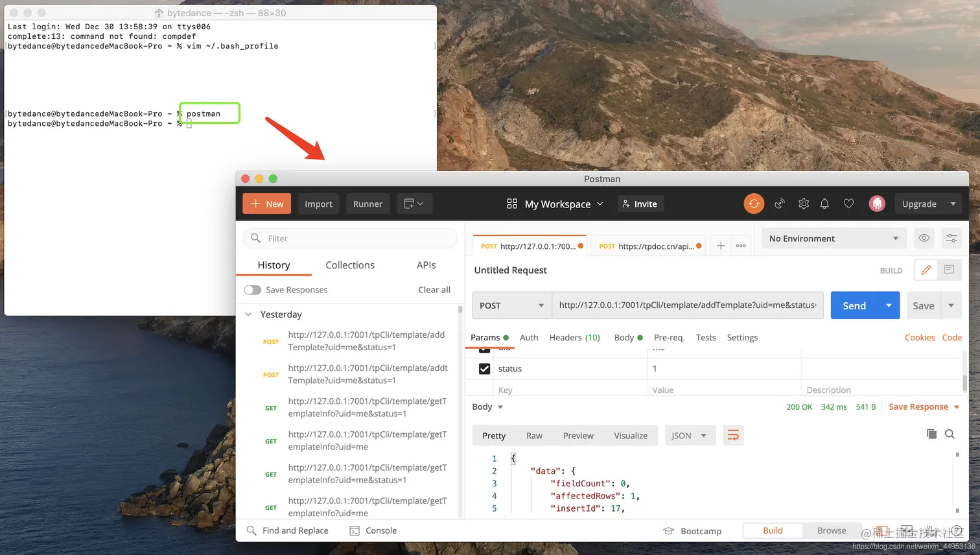Open the notifications bell icon

coord(824,204)
